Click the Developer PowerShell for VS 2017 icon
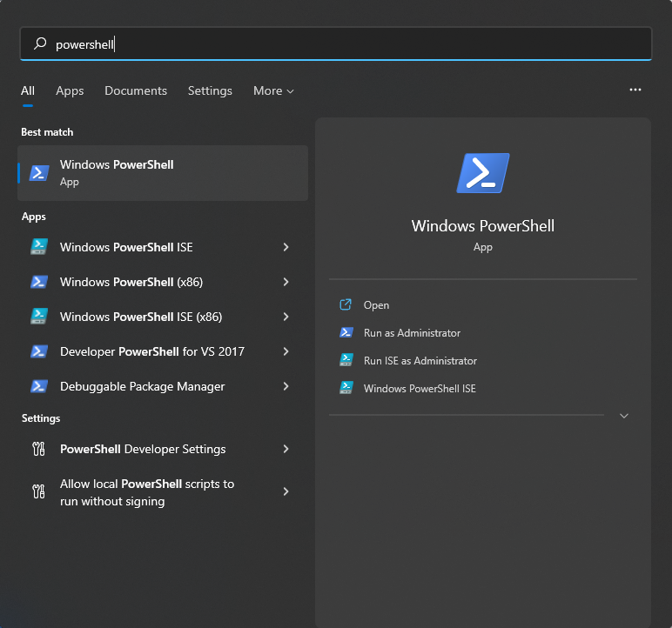Screen dimensions: 672x628 click(39, 351)
